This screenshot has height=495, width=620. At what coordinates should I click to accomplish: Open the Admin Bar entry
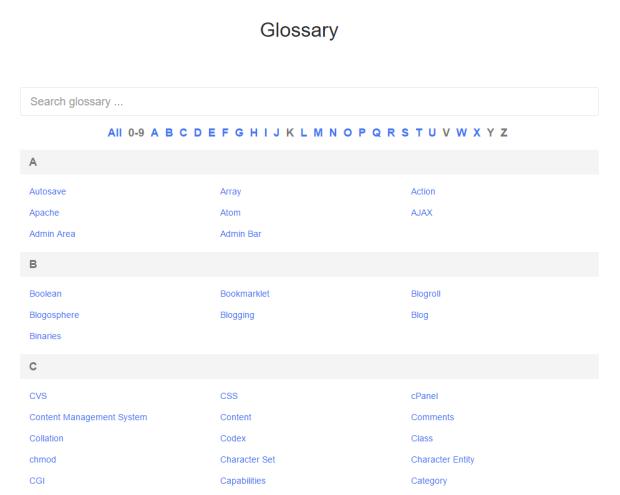click(240, 234)
